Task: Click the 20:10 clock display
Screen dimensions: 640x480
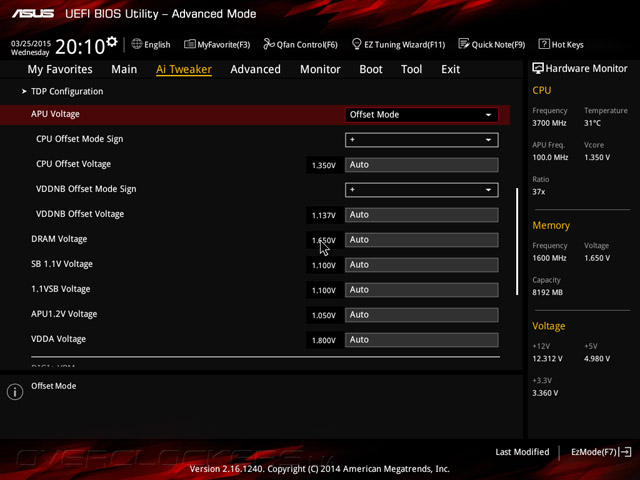Action: click(80, 47)
